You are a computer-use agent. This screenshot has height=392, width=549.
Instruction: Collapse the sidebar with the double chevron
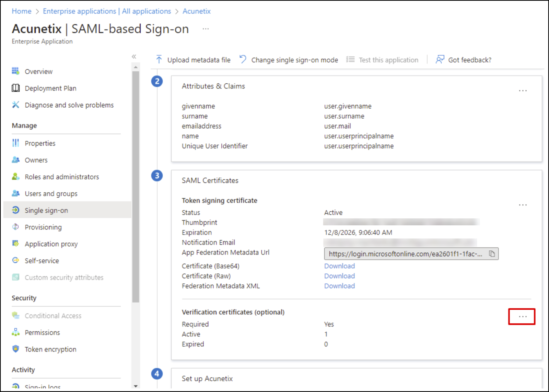pyautogui.click(x=134, y=57)
